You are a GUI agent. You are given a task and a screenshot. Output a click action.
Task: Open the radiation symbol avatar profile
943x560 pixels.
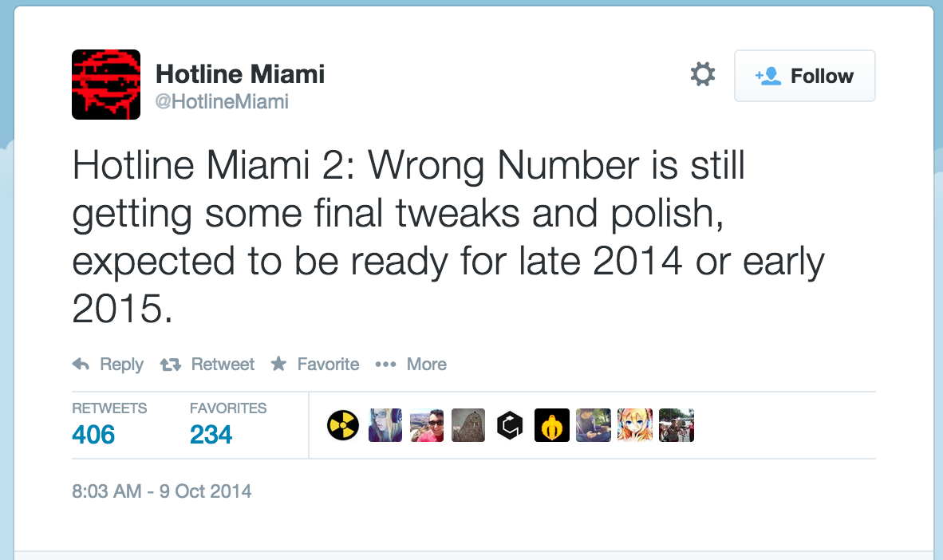pos(343,426)
